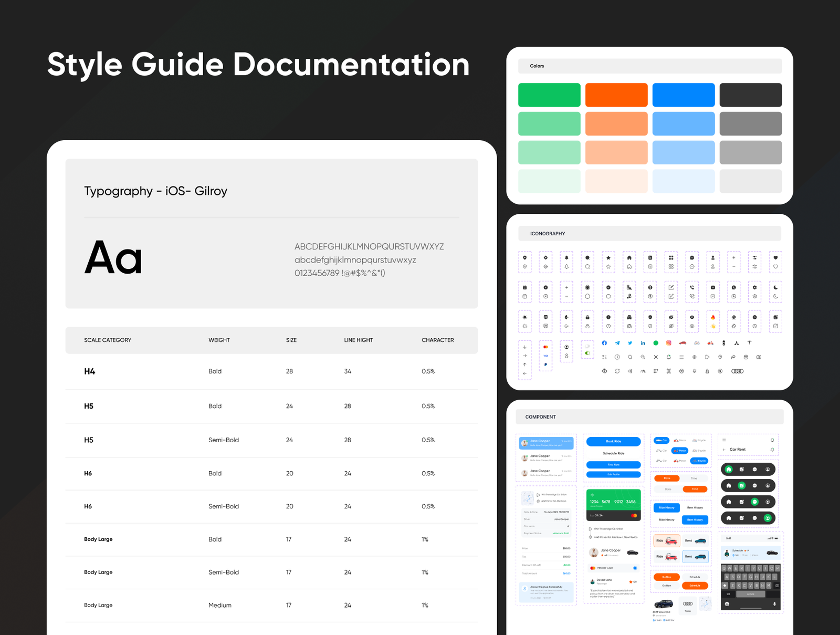Select the Master Card radio button

635,568
